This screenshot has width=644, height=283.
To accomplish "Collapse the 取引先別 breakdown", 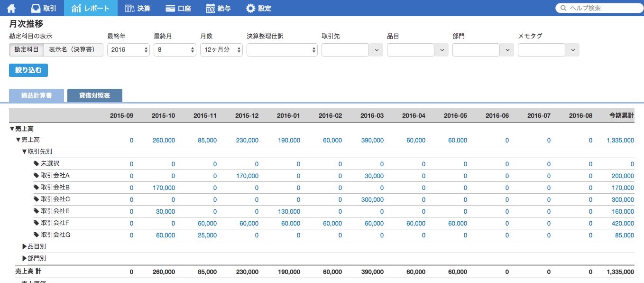I will 24,152.
